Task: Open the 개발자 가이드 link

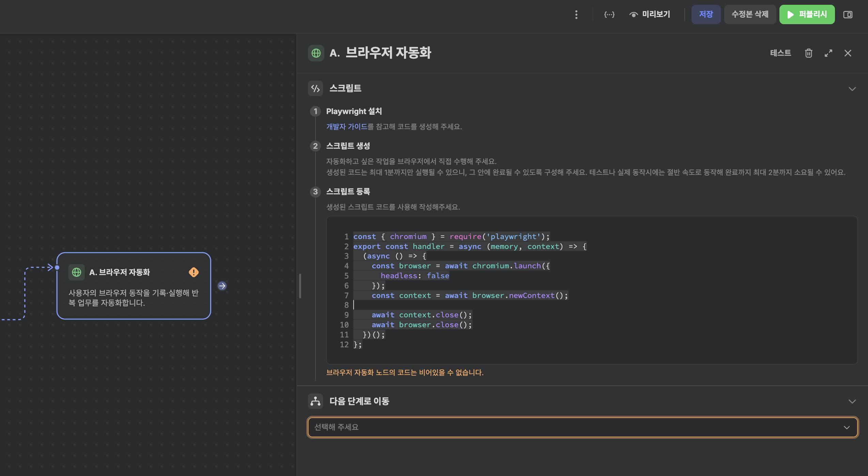Action: coord(346,127)
